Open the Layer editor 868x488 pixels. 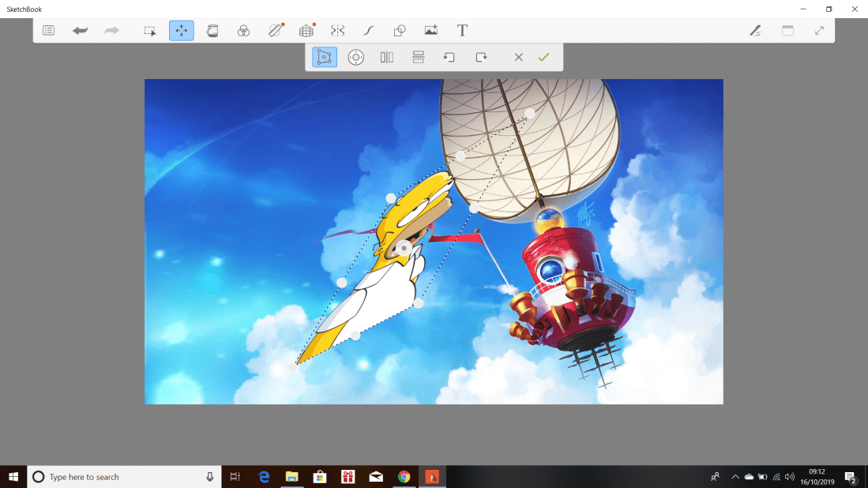[787, 30]
